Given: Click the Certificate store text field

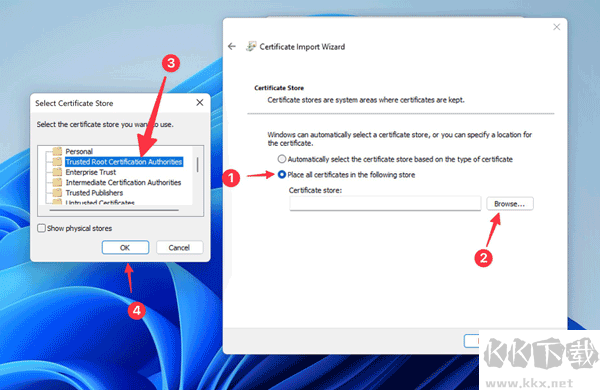Looking at the screenshot, I should pyautogui.click(x=385, y=203).
